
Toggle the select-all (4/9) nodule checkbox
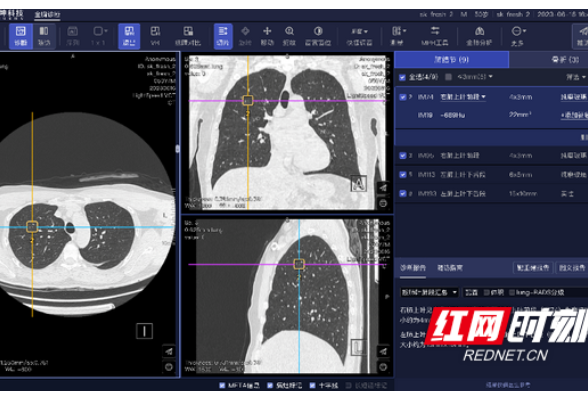tap(402, 77)
